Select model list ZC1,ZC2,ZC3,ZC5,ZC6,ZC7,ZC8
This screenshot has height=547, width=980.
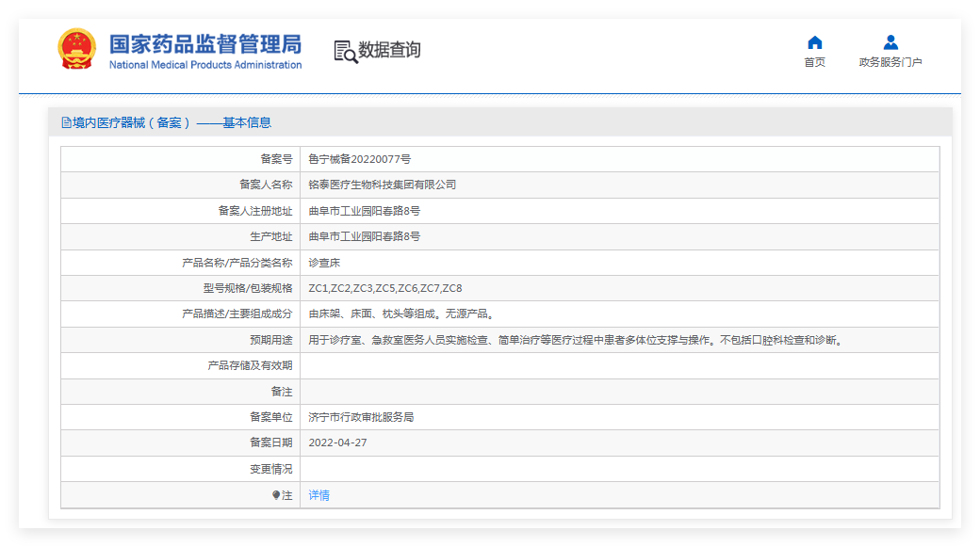pos(385,288)
